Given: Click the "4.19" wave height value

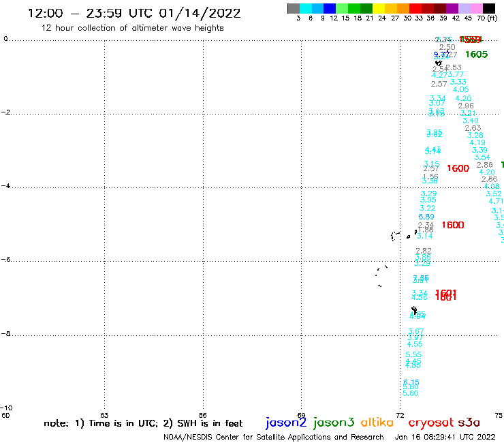Looking at the screenshot, I should pyautogui.click(x=477, y=142).
